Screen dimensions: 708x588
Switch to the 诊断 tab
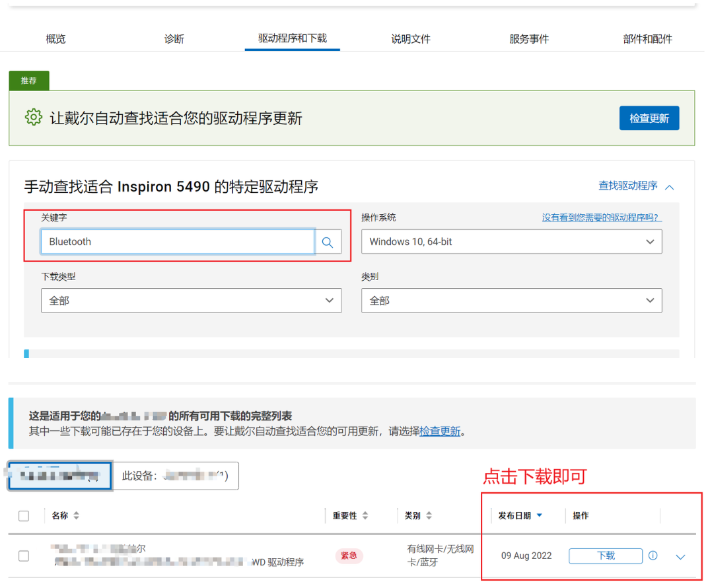tap(174, 39)
